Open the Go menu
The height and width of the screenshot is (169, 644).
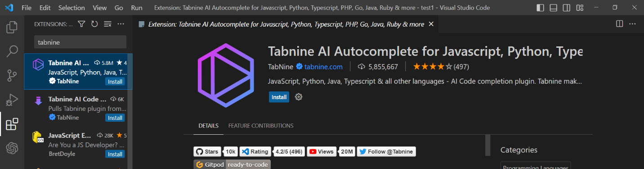tap(119, 8)
